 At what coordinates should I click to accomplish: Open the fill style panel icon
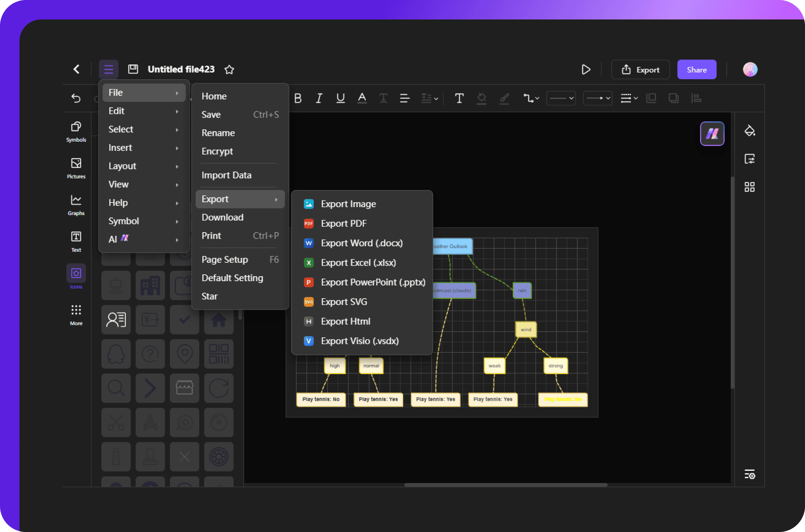point(749,131)
